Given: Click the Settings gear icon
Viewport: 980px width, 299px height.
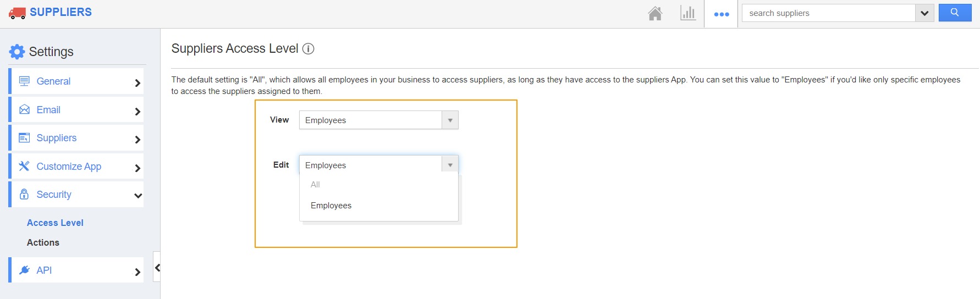Looking at the screenshot, I should pos(17,52).
